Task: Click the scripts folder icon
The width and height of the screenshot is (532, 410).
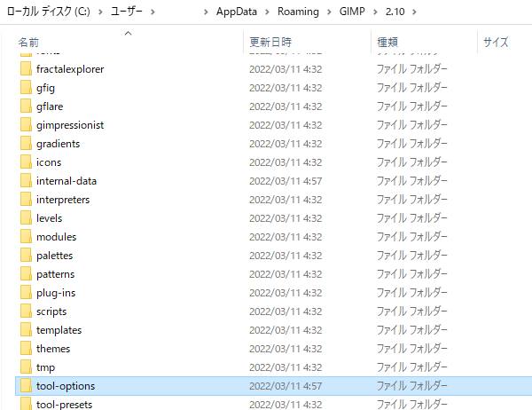Action: point(26,311)
